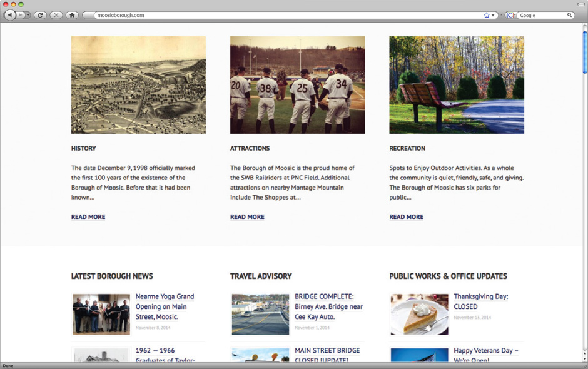Click the Nearme Yoga ribbon-cutting thumbnail
Image resolution: width=588 pixels, height=369 pixels.
101,314
